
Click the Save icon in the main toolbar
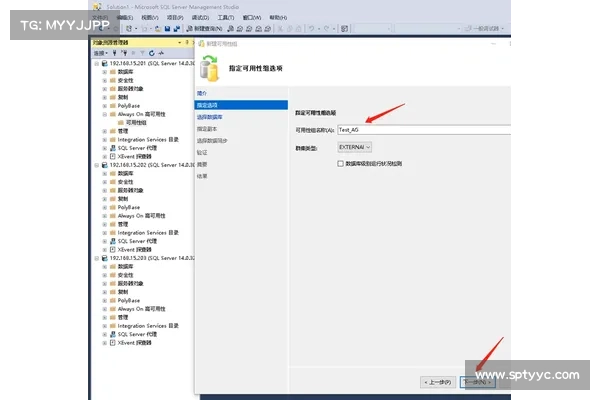coord(167,28)
